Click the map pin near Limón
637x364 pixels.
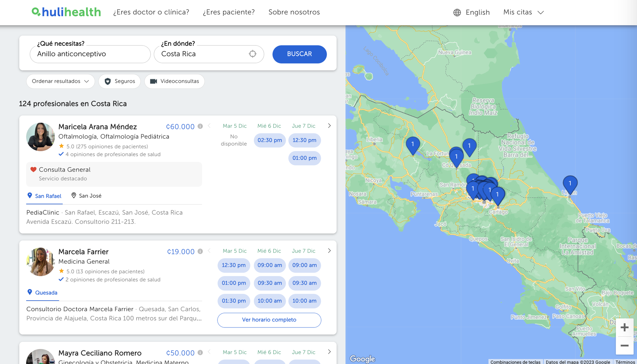click(570, 184)
